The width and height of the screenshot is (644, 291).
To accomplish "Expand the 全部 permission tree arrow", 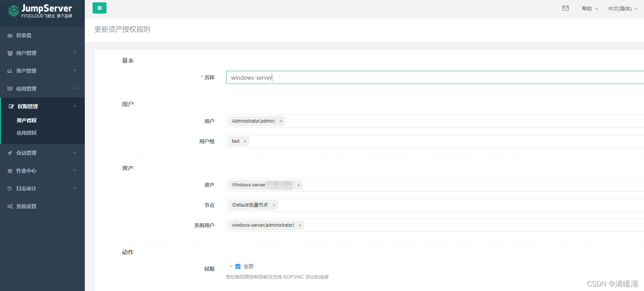I will click(x=231, y=266).
